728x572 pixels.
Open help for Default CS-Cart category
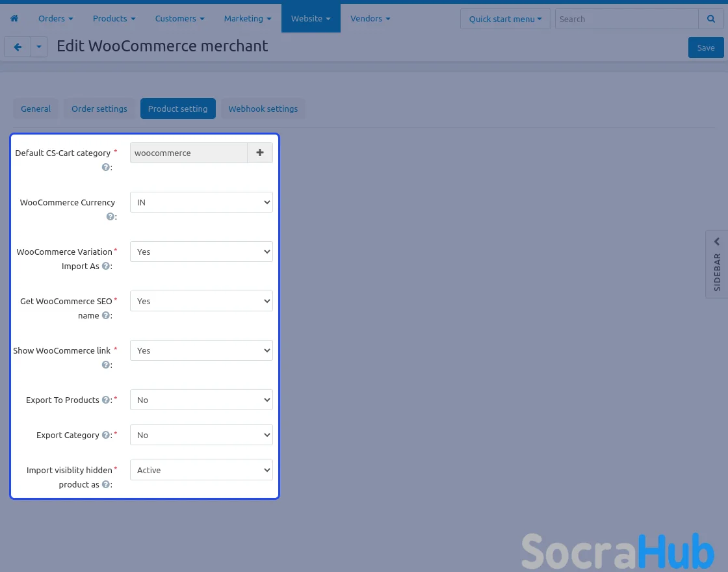tap(106, 167)
